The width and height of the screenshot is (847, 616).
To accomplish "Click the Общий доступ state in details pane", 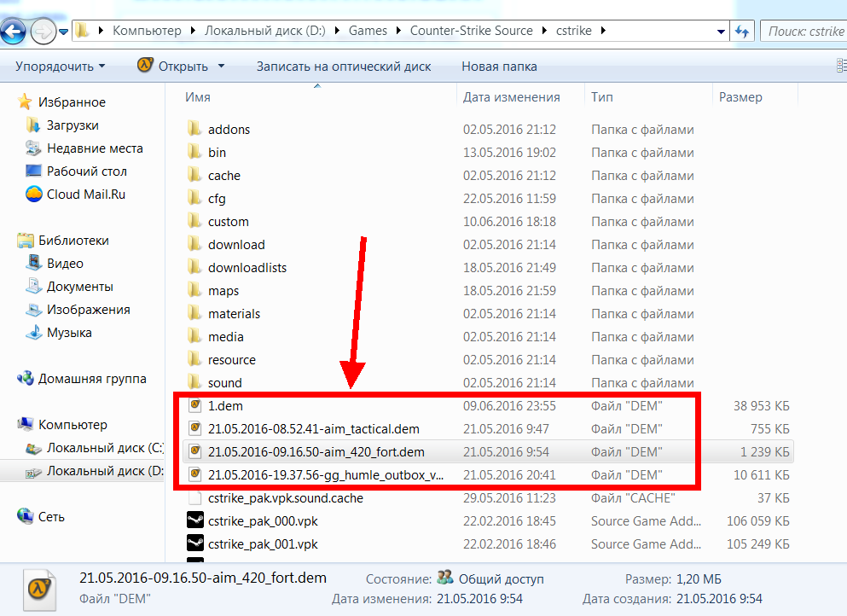I will click(501, 578).
